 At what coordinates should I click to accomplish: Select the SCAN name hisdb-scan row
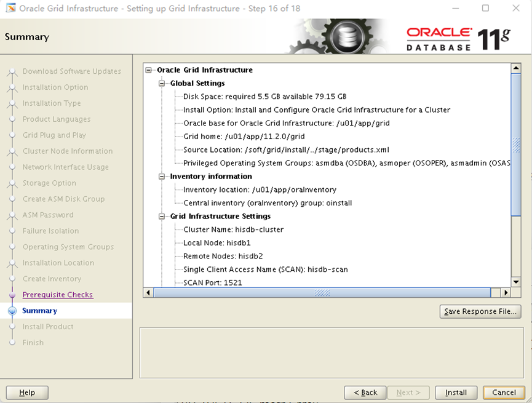click(265, 269)
